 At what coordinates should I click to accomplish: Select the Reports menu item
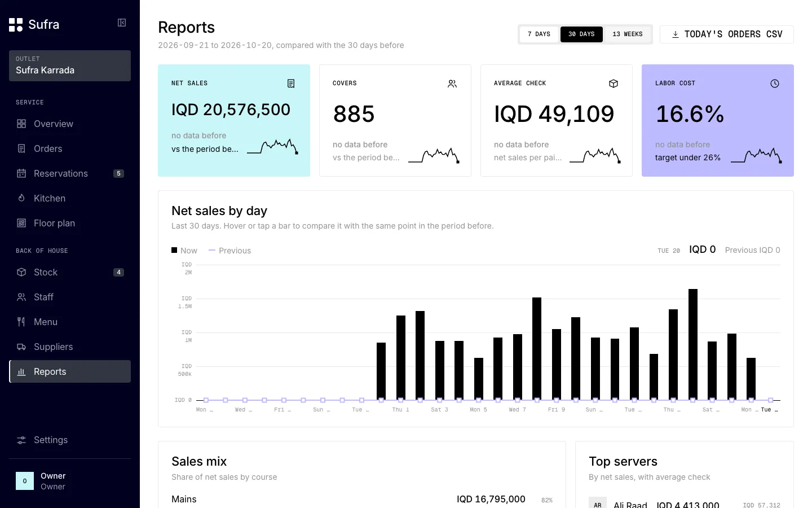tap(70, 371)
